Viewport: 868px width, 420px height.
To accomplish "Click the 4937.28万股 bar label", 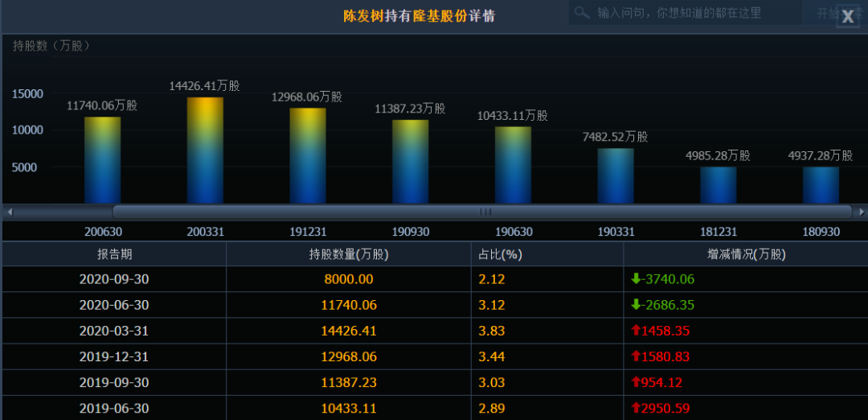I will tap(821, 156).
